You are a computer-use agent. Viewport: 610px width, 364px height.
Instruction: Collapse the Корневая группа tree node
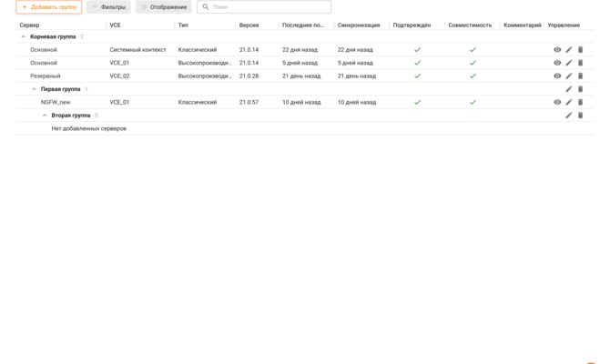[24, 36]
